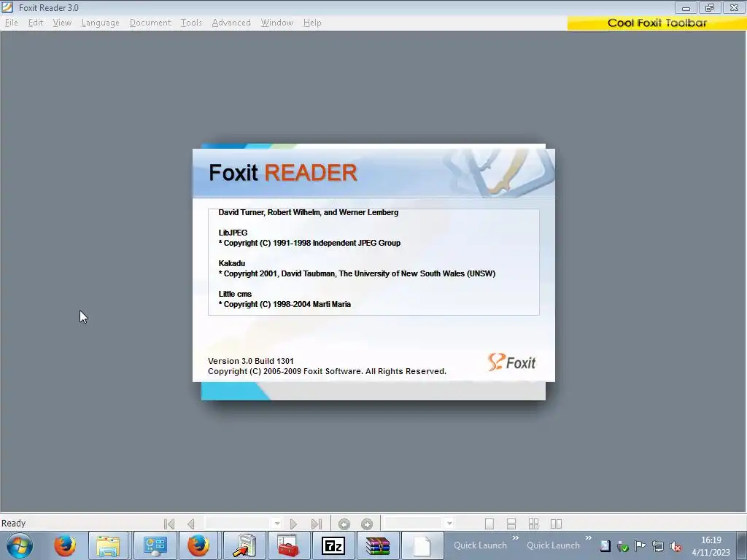The width and height of the screenshot is (747, 560).
Task: Select continuous page layout icon
Action: click(511, 524)
